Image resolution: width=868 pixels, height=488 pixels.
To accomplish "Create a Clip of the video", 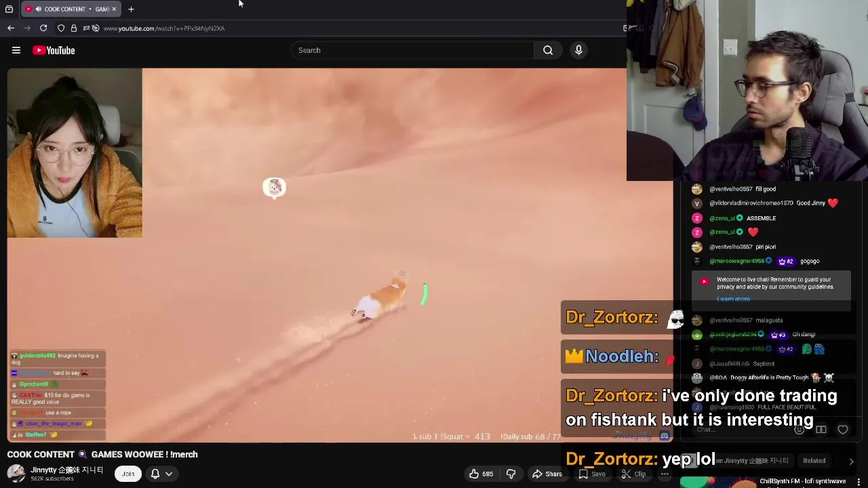I will 633,474.
